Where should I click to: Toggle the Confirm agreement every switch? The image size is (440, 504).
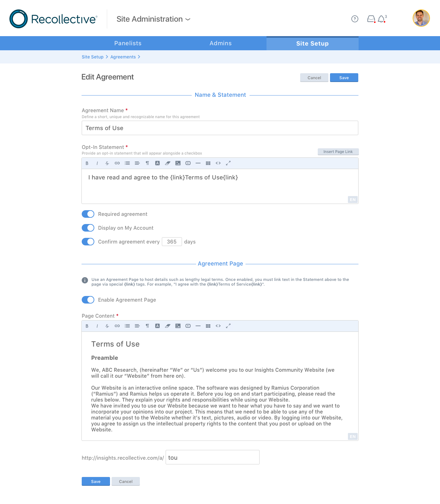click(88, 242)
